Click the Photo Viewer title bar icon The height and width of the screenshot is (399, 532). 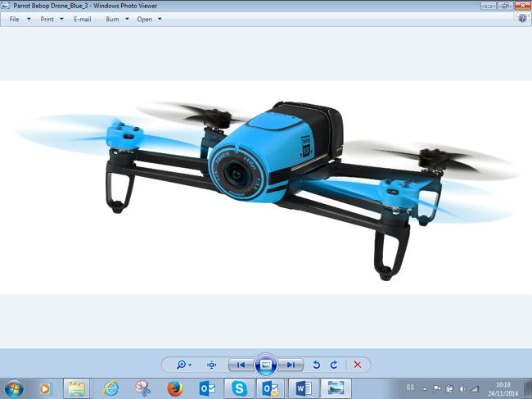[x=5, y=6]
